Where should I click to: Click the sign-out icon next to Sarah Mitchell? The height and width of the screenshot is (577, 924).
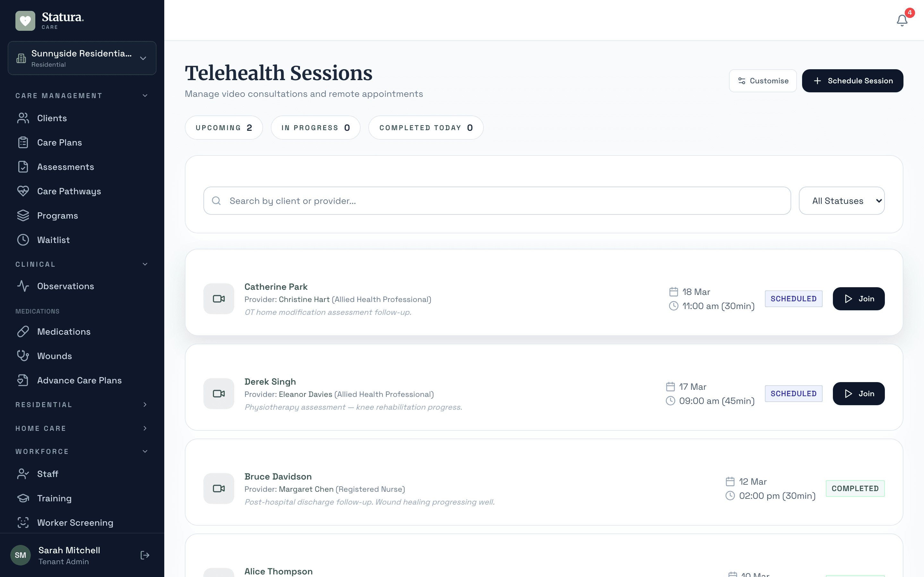tap(145, 555)
